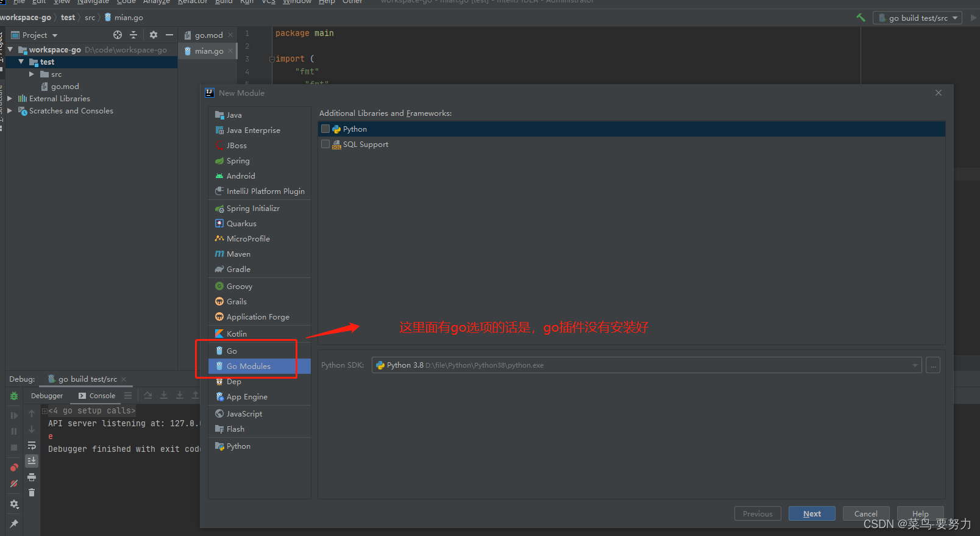Expand the 4 go setup calls fold
The image size is (980, 536).
point(44,411)
